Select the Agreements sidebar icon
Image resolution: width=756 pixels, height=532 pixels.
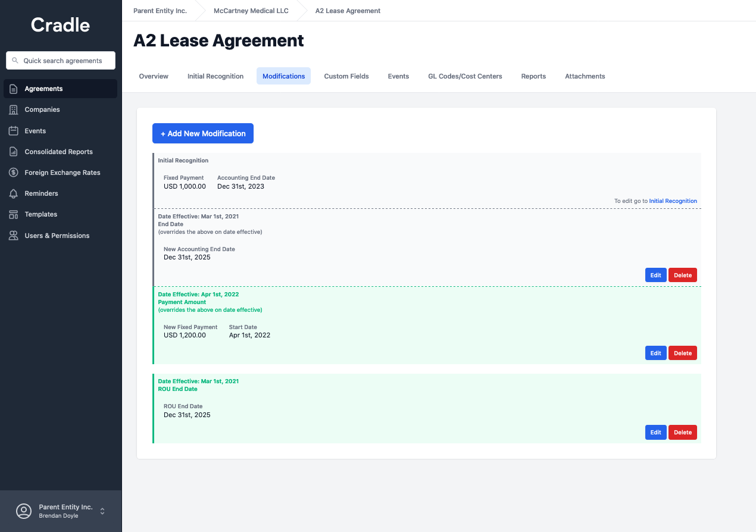(x=12, y=88)
